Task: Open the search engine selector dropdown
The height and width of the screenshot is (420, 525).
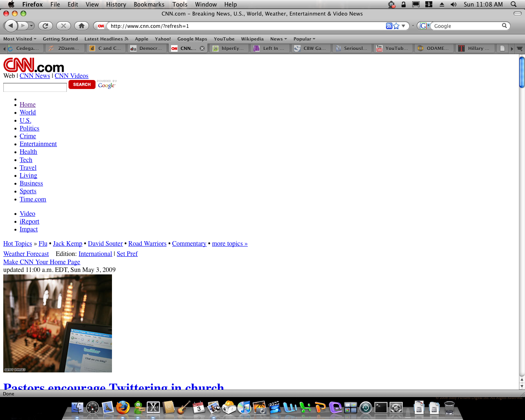Action: (x=425, y=26)
